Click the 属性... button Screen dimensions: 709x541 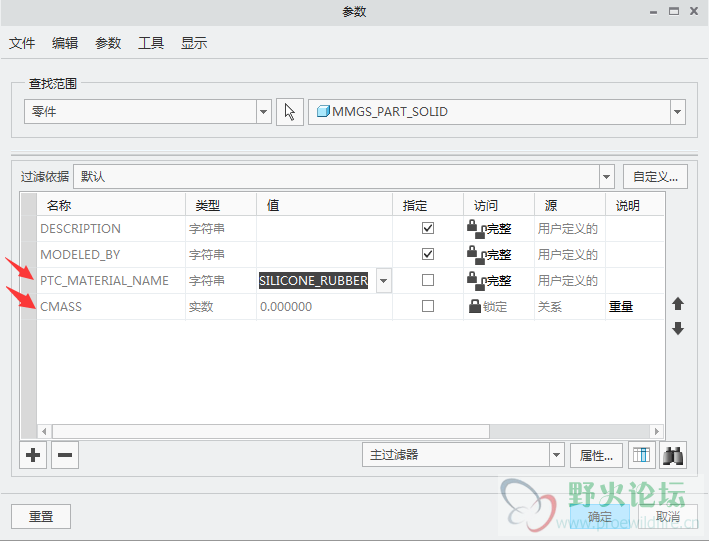596,455
